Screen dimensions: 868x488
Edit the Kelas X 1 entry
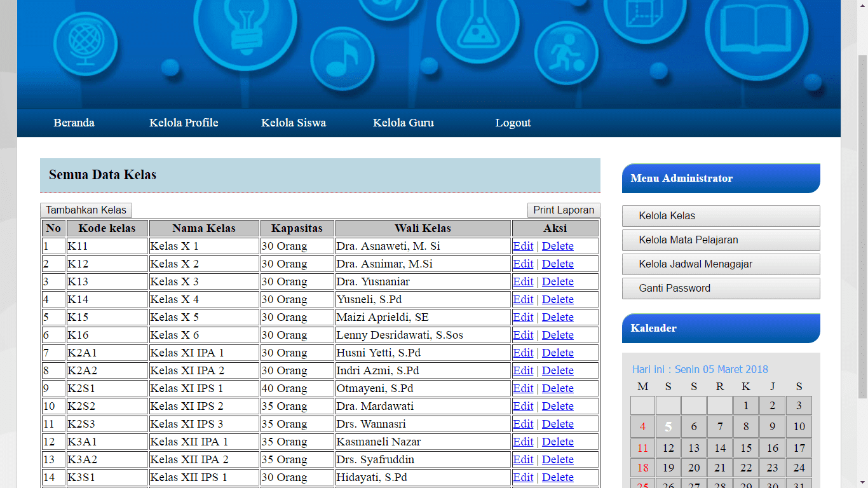coord(523,246)
